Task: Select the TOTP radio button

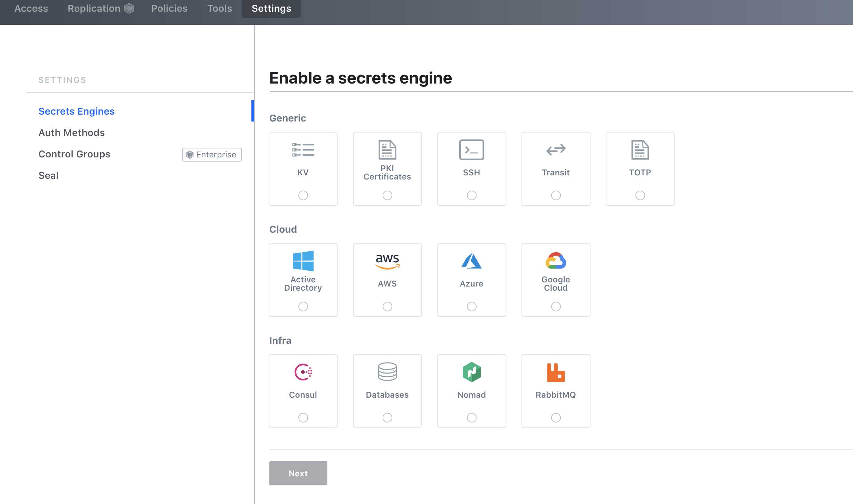Action: pos(640,195)
